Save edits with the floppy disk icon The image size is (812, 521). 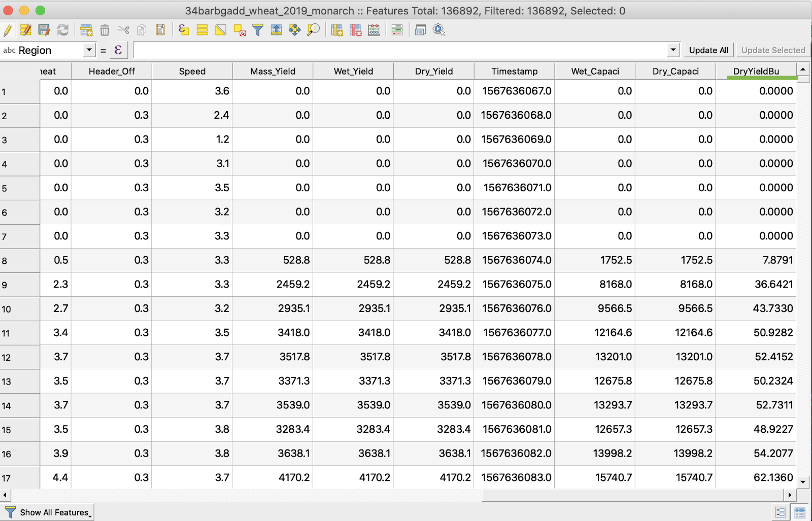pyautogui.click(x=44, y=30)
